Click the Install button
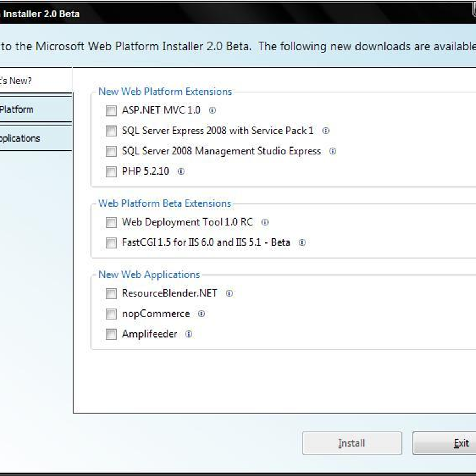This screenshot has height=476, width=476. point(352,443)
